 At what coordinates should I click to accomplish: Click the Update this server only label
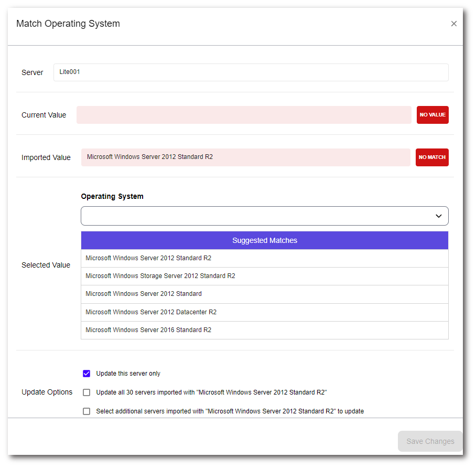click(128, 374)
